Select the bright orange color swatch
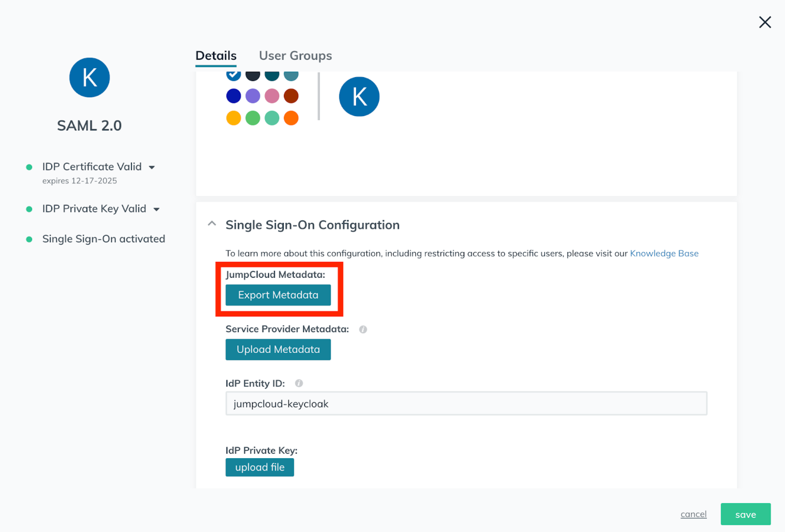Screen dimensions: 785x532 (x=291, y=118)
